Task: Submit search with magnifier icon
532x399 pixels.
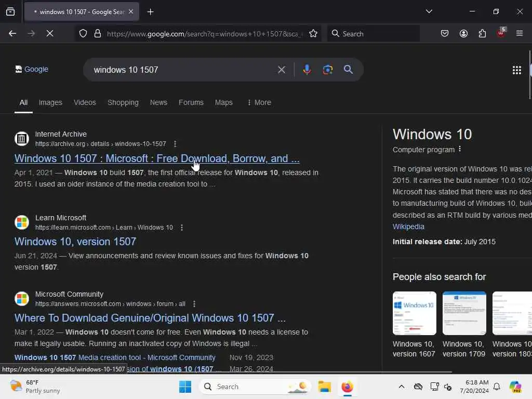Action: (348, 70)
